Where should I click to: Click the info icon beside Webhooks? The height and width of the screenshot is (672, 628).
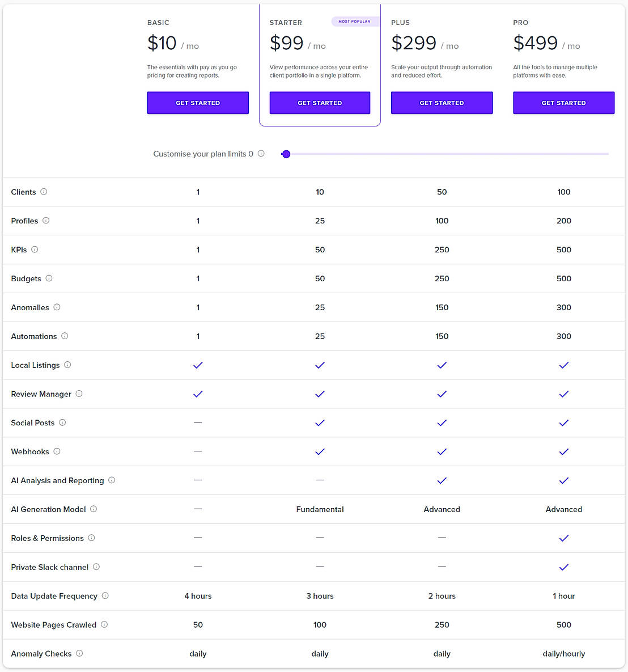57,451
